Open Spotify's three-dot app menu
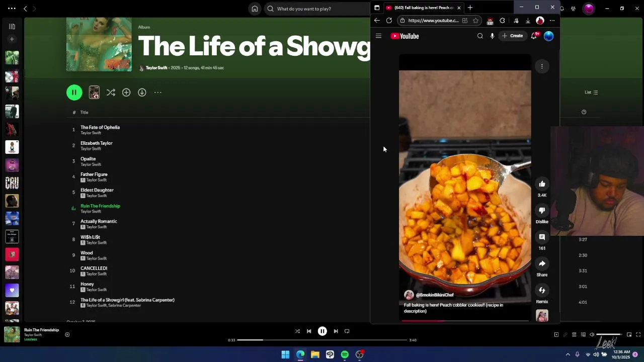644x362 pixels. 12,9
